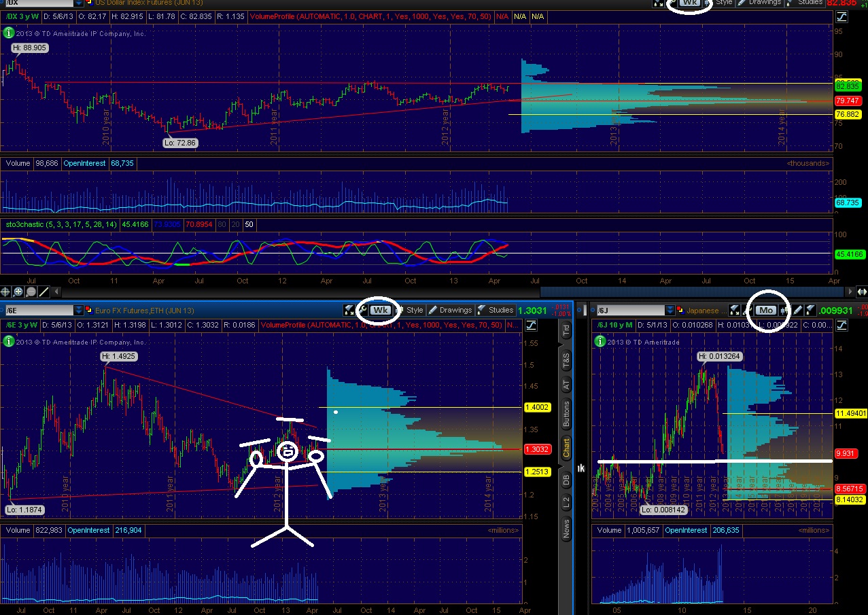868x615 pixels.
Task: Switch to the Buttons sidebar tab
Action: click(566, 413)
